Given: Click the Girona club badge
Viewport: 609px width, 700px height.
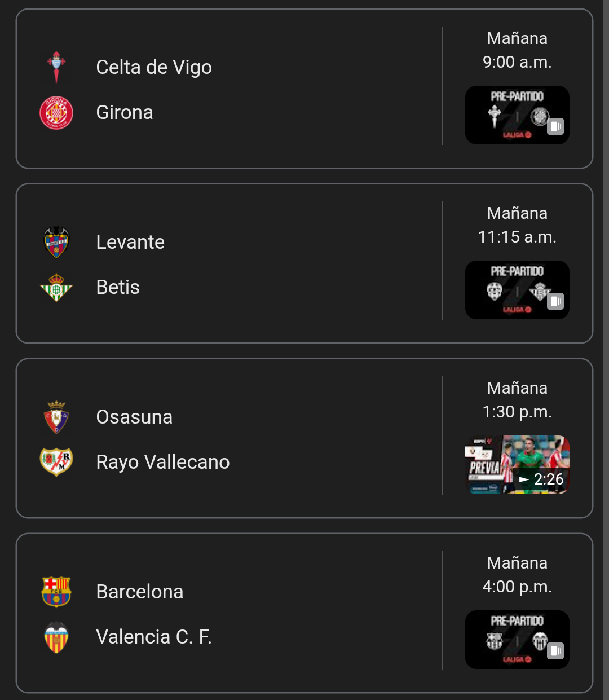Looking at the screenshot, I should tap(56, 112).
